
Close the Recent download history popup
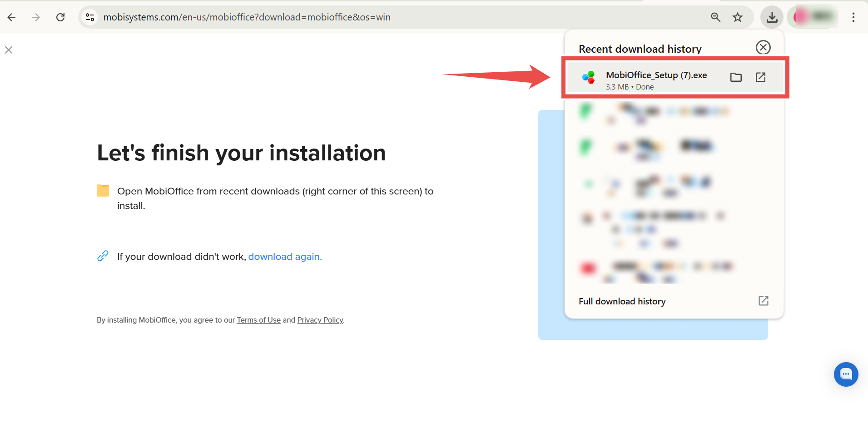763,47
